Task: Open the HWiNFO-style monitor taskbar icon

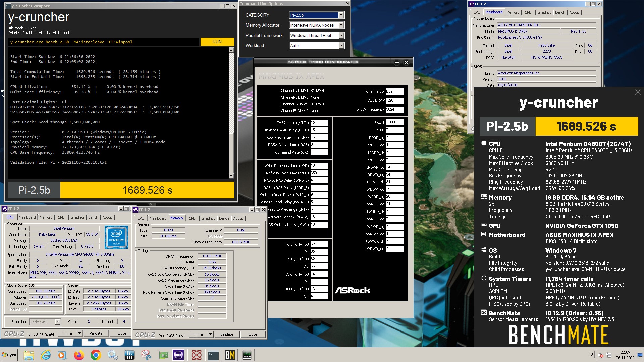Action: point(247,355)
